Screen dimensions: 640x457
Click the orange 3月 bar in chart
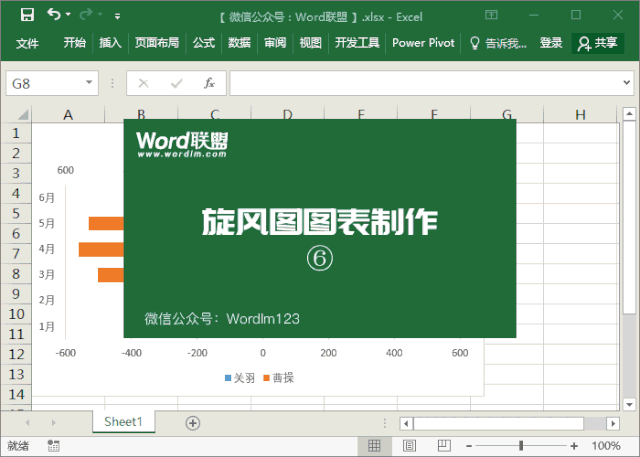tap(111, 275)
